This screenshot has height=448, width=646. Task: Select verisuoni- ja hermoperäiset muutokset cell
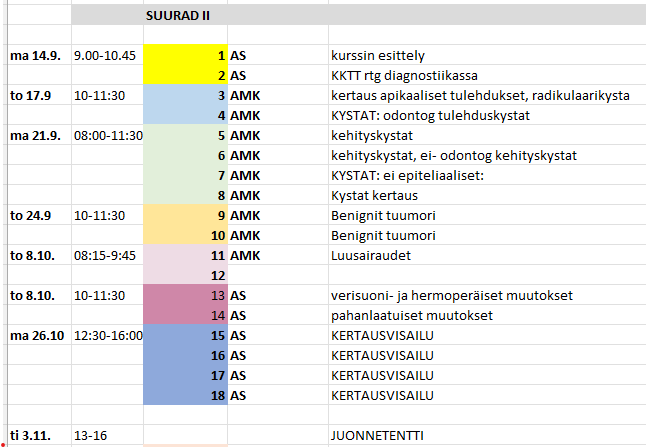point(487,295)
